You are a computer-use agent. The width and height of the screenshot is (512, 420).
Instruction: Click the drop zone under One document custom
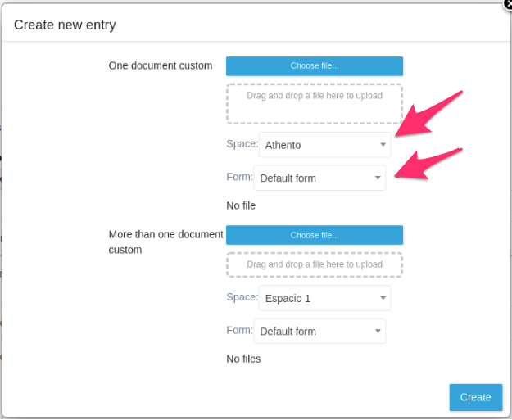(x=315, y=103)
